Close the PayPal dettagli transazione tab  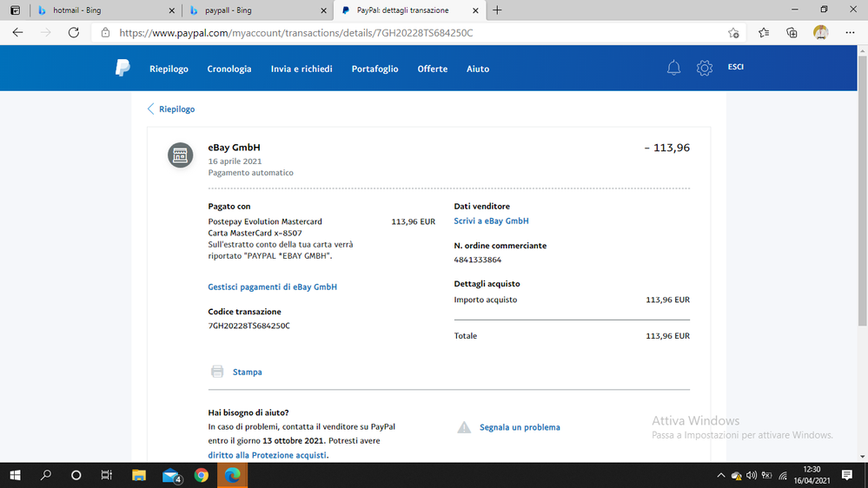tap(475, 10)
